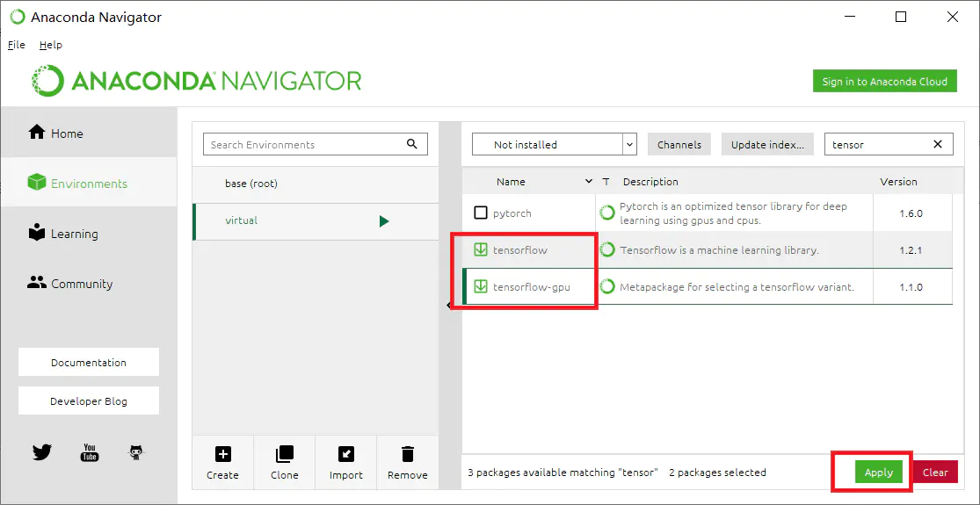Focus the package search field containing tensor
Screen dimensions: 980x505
coord(889,144)
